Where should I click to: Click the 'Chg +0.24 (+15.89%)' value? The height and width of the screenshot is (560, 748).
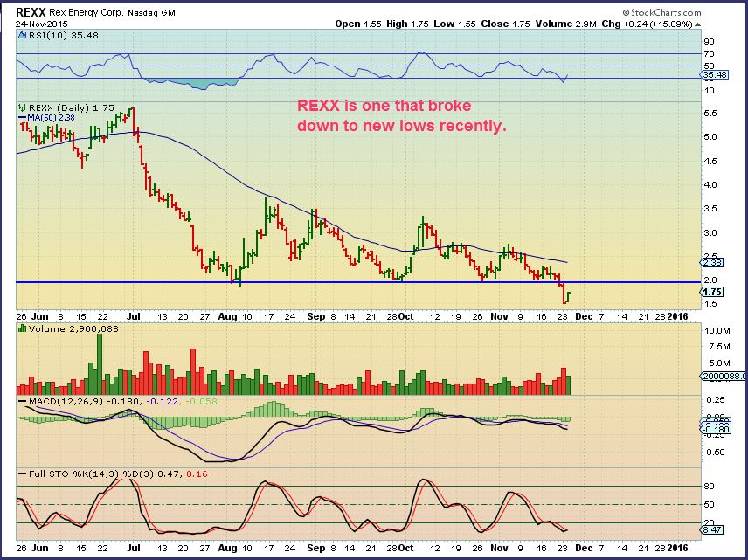[x=647, y=24]
